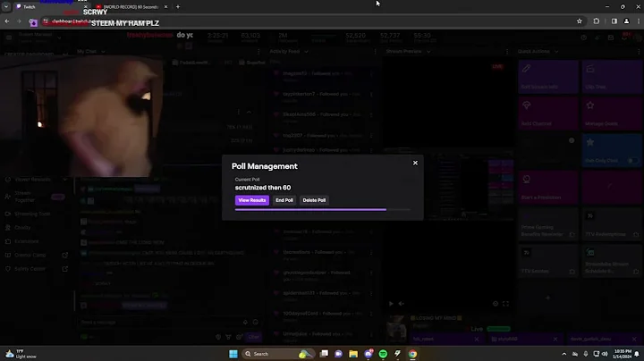Screen dimensions: 644x361
Task: Open Extensions in the sidebar
Action: [x=36, y=241]
